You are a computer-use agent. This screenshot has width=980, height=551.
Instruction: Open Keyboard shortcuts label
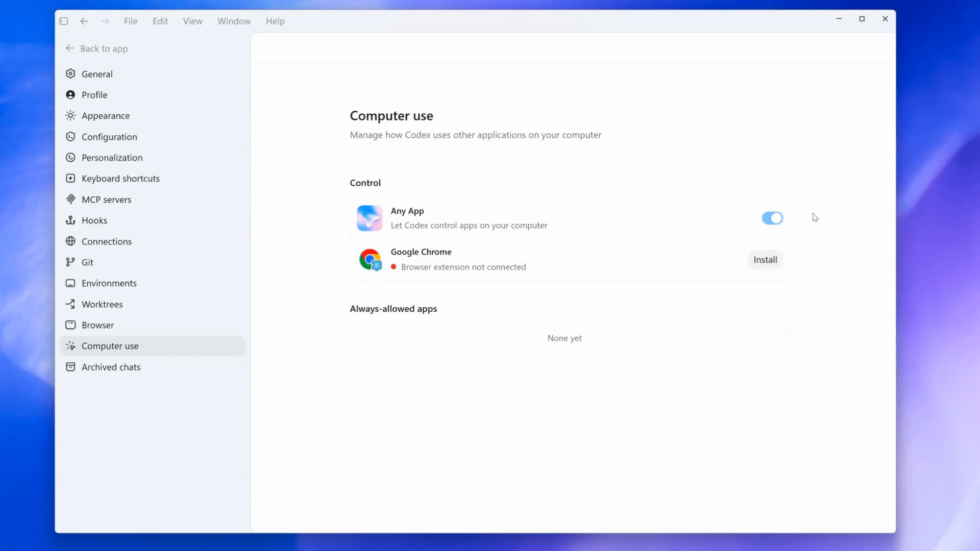pyautogui.click(x=120, y=179)
